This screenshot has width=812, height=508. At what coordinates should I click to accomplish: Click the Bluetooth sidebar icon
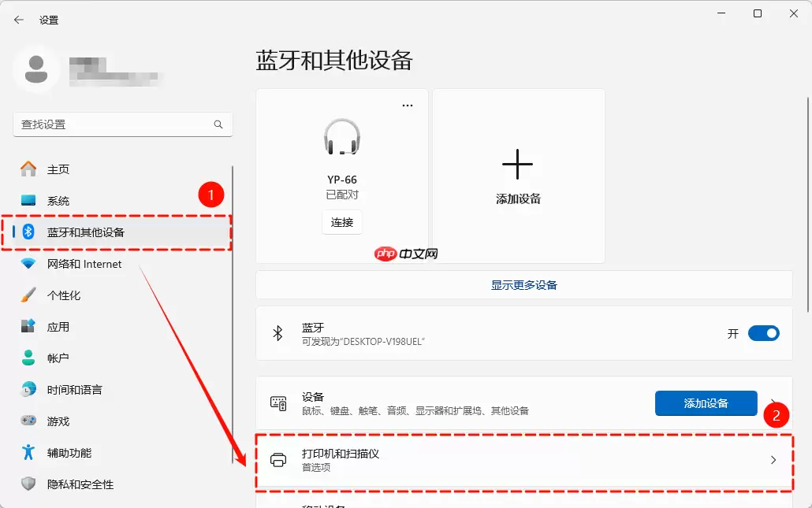28,232
